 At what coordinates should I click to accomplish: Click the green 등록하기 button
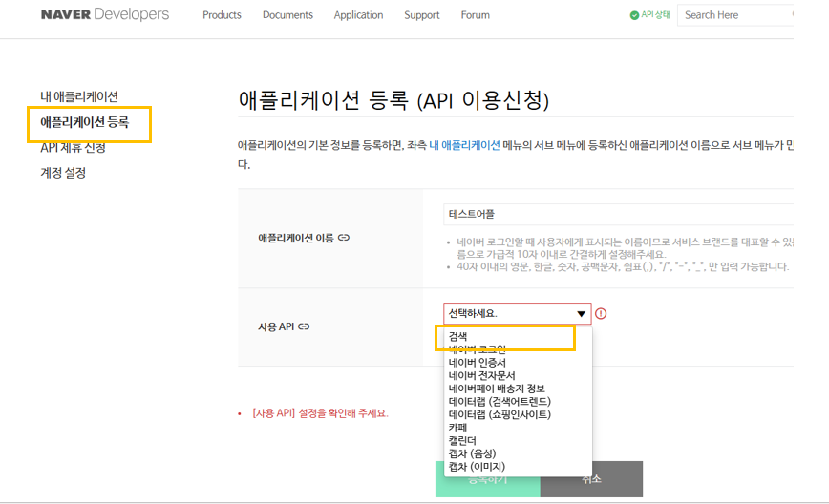pos(488,479)
